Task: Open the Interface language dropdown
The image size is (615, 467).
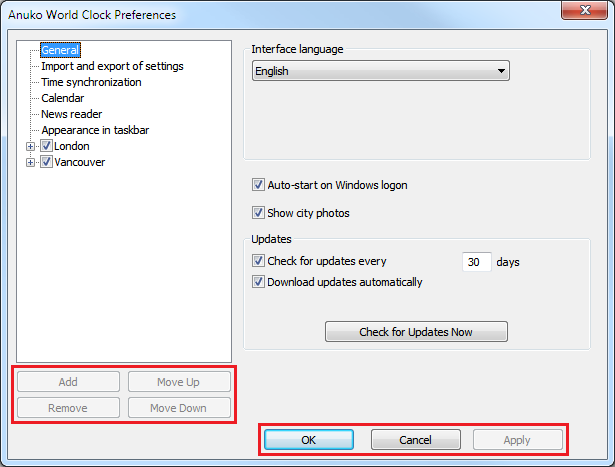Action: [x=380, y=71]
